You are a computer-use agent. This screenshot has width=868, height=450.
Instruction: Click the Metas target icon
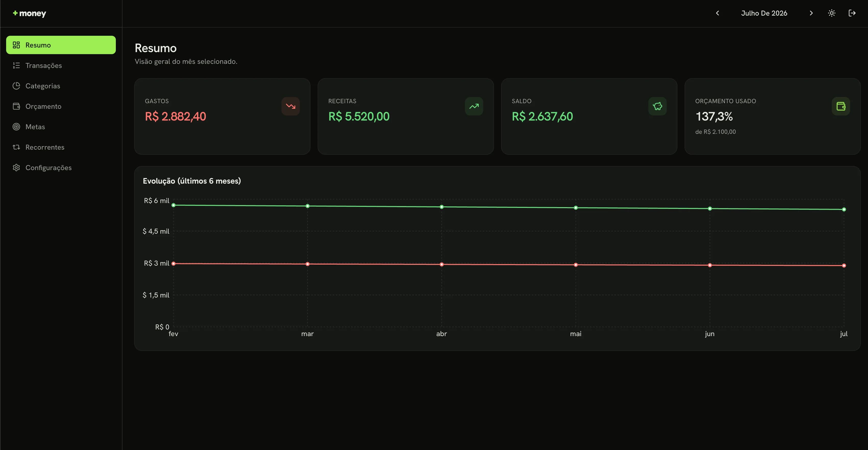[16, 127]
